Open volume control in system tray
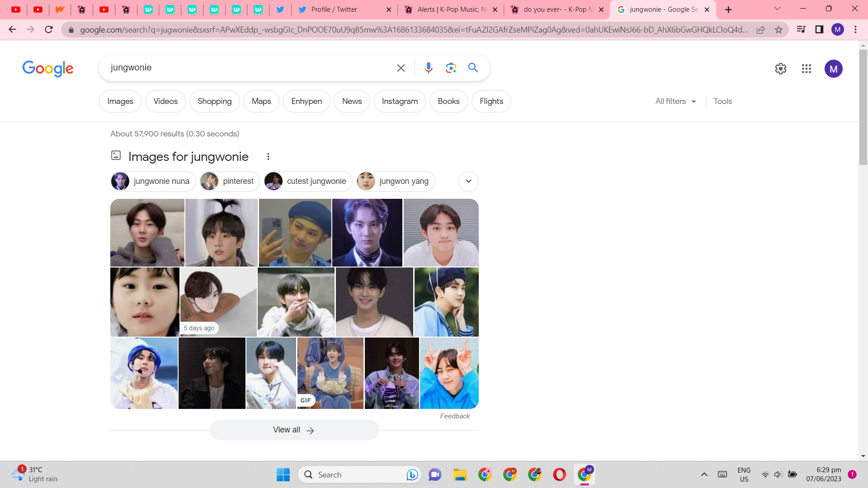The image size is (868, 488). click(x=778, y=474)
